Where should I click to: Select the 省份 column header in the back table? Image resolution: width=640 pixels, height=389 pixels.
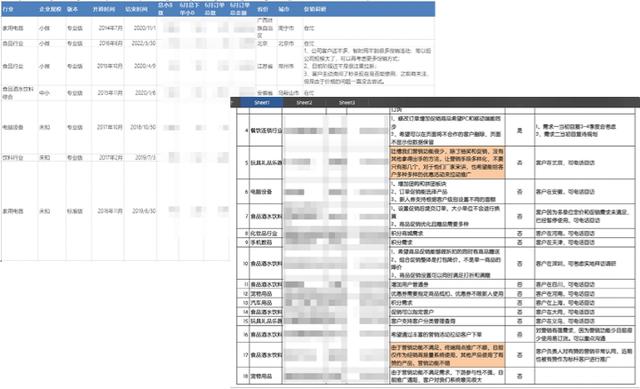263,9
